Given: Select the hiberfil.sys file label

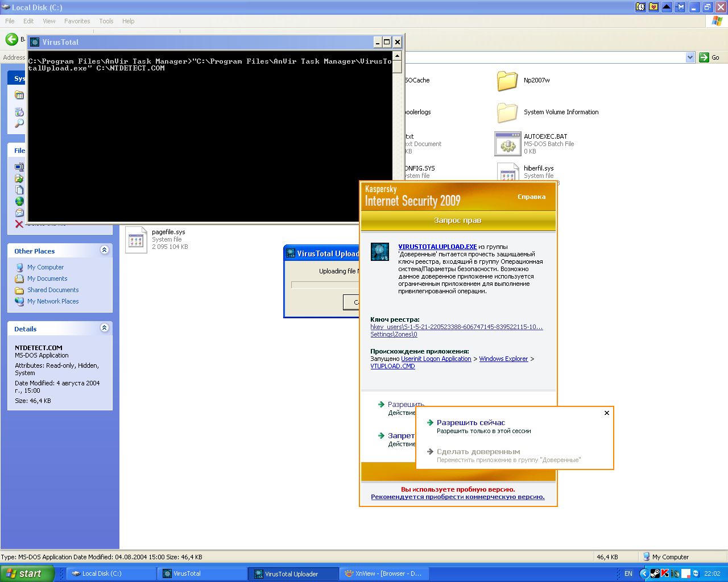Looking at the screenshot, I should (x=539, y=169).
